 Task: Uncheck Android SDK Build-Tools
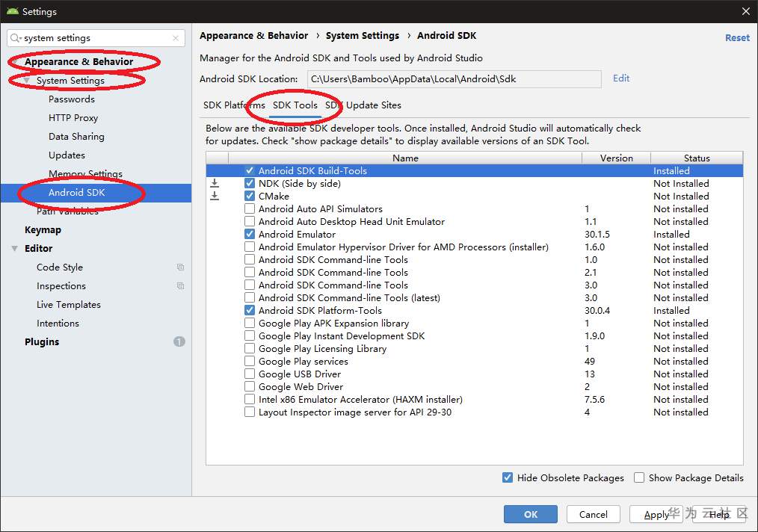[x=250, y=170]
